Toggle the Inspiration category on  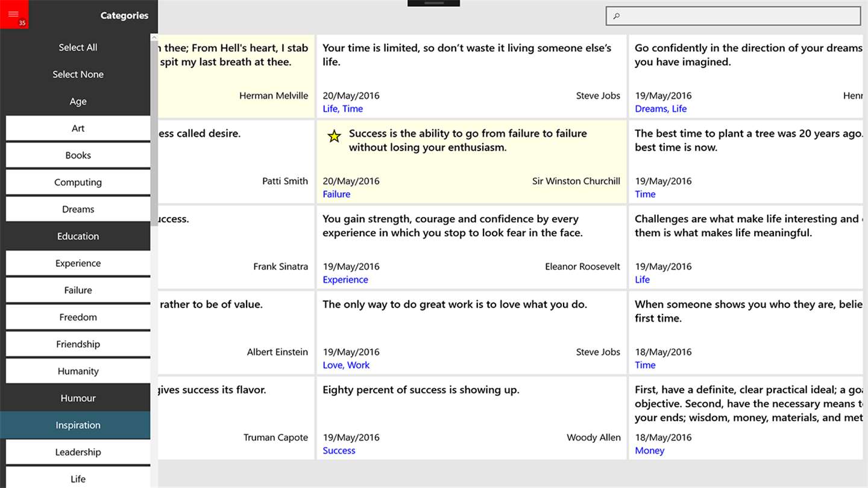pos(78,425)
